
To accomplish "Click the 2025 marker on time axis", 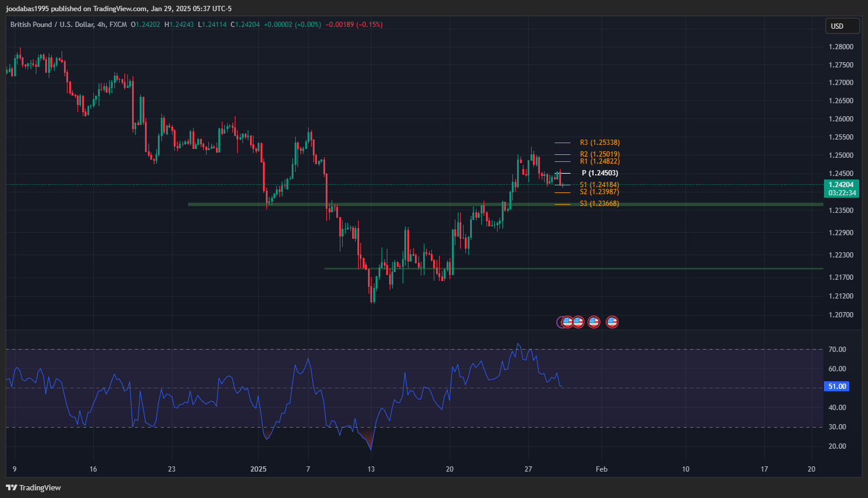I will (x=258, y=469).
